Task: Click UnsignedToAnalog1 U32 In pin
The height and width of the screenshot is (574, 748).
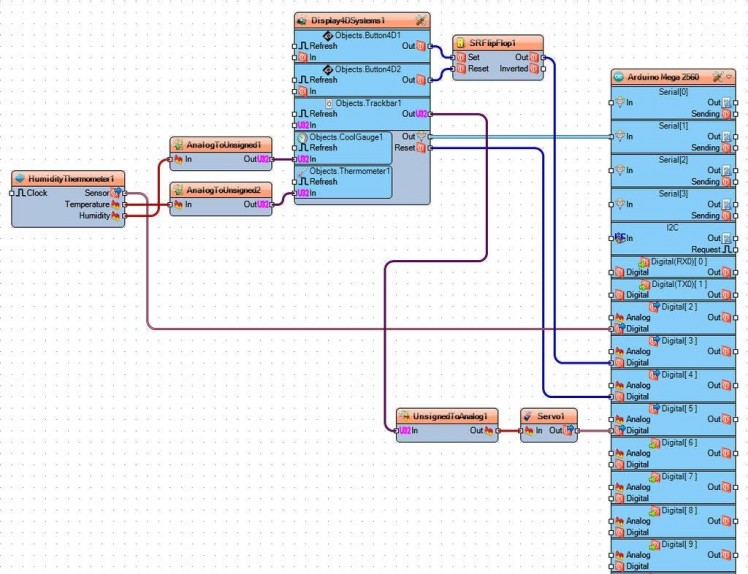Action: tap(405, 430)
